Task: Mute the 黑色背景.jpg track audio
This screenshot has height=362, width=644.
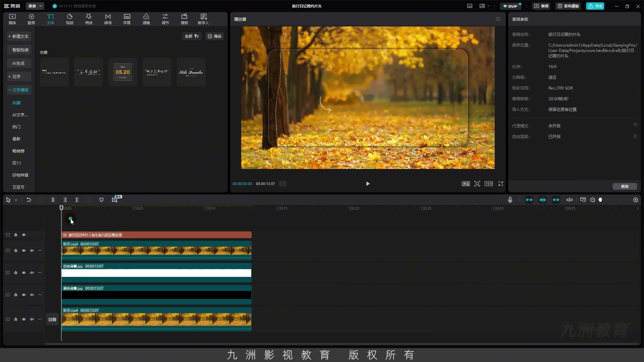Action: click(32, 295)
